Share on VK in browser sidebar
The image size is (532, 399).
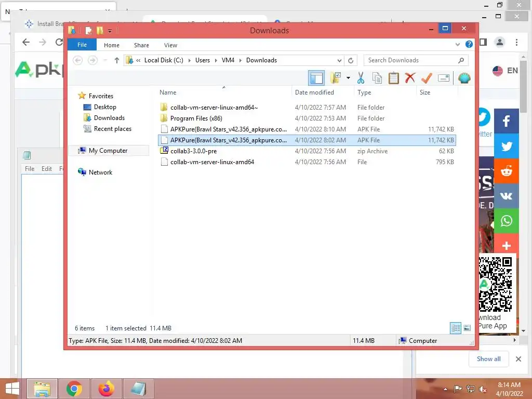[506, 196]
